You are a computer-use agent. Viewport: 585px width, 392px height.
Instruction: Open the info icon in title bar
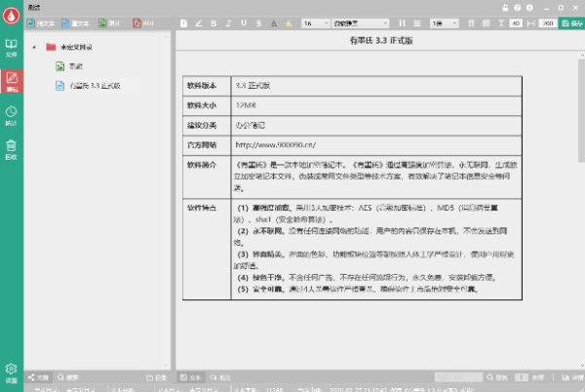pyautogui.click(x=529, y=8)
